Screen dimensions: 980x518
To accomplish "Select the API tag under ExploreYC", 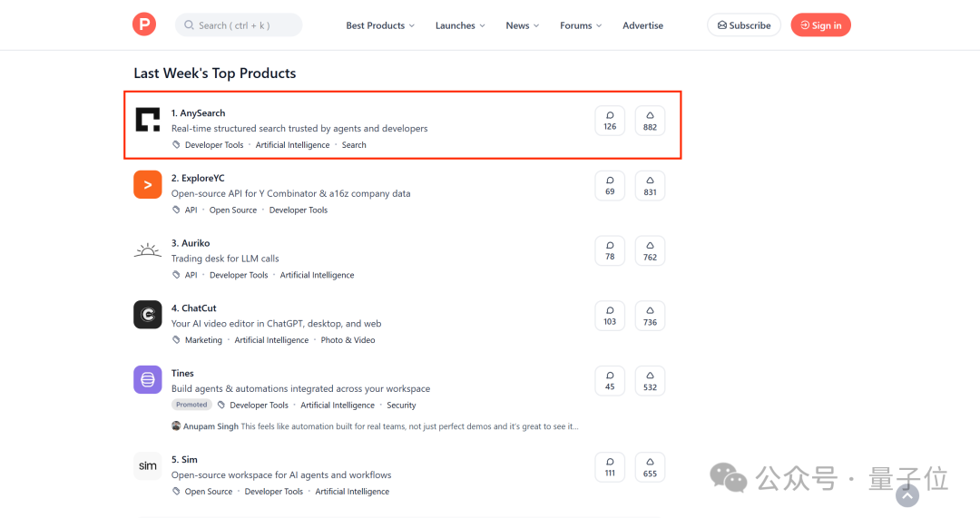I will click(x=191, y=210).
